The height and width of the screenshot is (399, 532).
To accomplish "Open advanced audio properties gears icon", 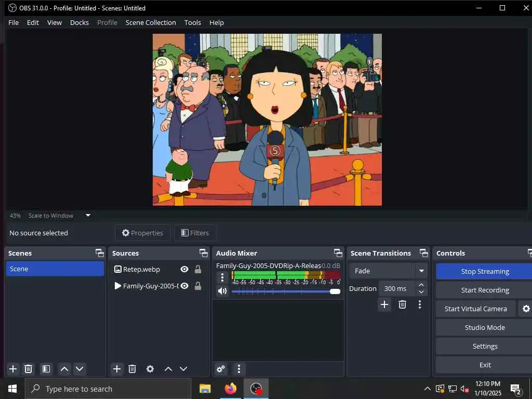I will point(220,369).
